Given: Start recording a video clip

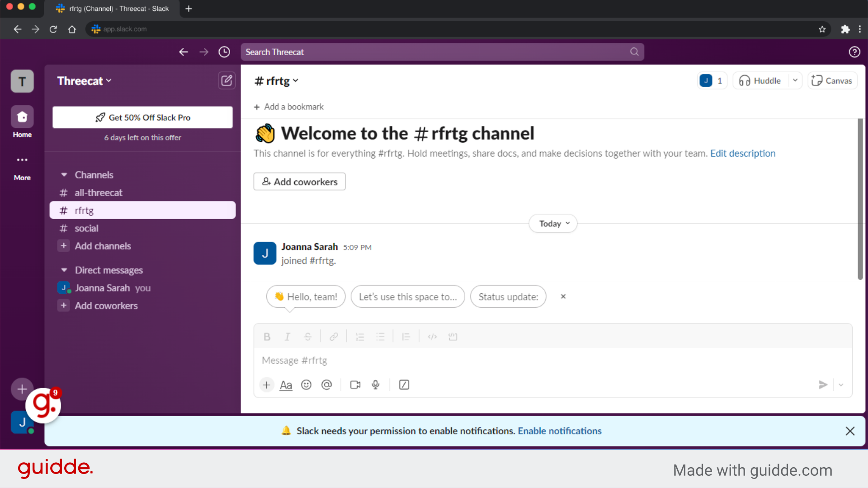Looking at the screenshot, I should tap(355, 385).
